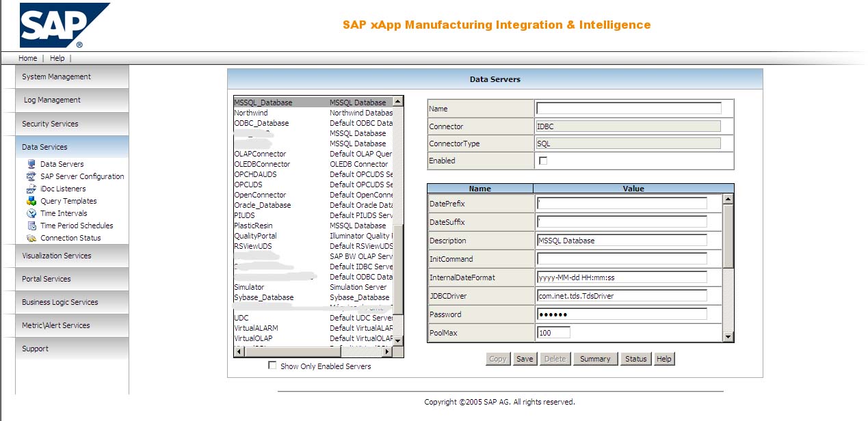Open the Help menu item
Viewport: 868px width, 421px height.
(57, 58)
